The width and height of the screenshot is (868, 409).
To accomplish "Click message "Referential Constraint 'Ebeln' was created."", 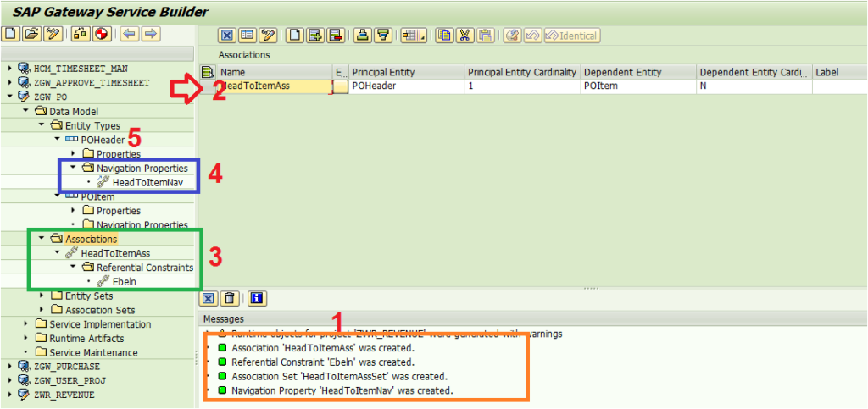I will tap(323, 362).
